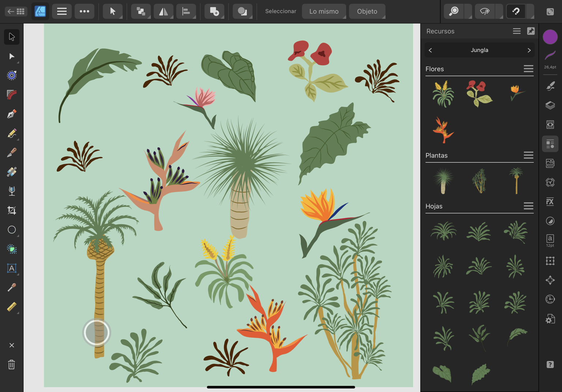The image size is (562, 392).
Task: Open Recursos panel options menu
Action: pos(517,31)
